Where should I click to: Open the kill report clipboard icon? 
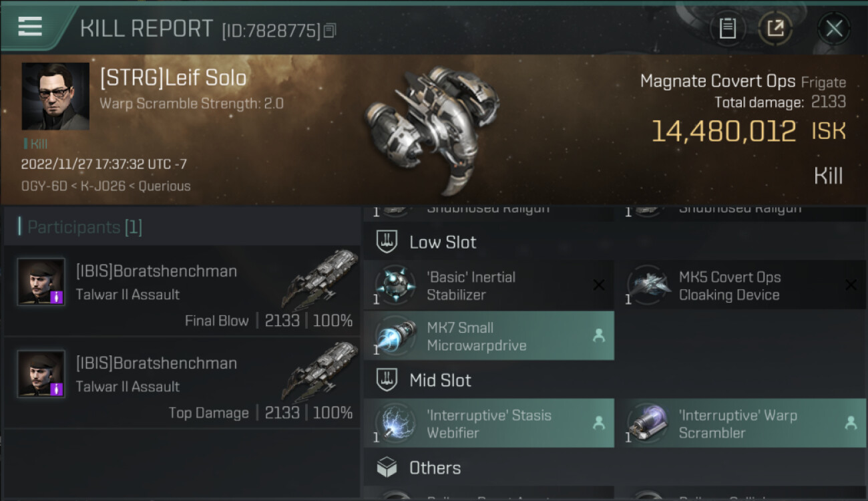[x=728, y=28]
